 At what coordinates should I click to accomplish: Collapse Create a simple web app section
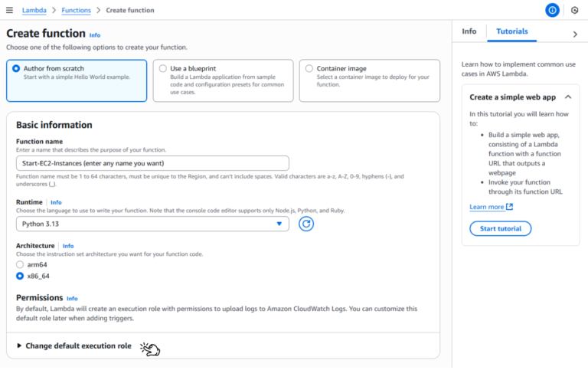pos(567,97)
